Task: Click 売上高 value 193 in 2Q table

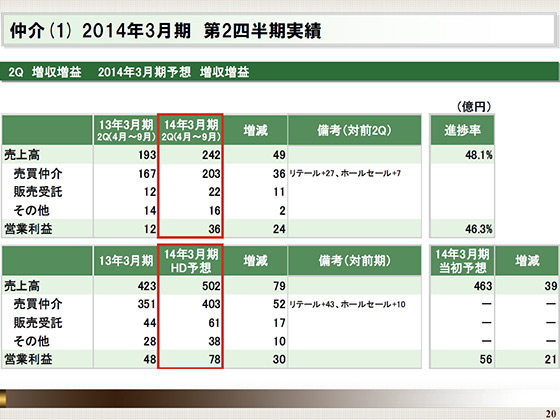Action: pyautogui.click(x=148, y=155)
